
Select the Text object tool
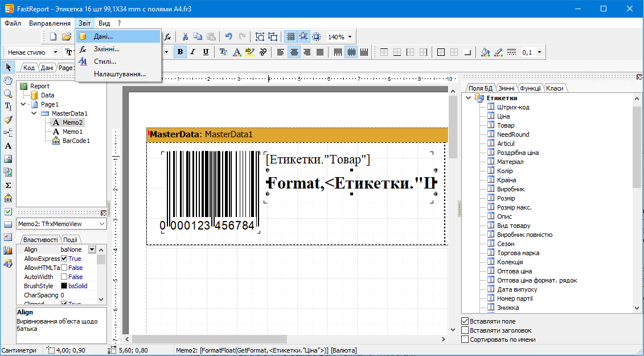point(7,146)
